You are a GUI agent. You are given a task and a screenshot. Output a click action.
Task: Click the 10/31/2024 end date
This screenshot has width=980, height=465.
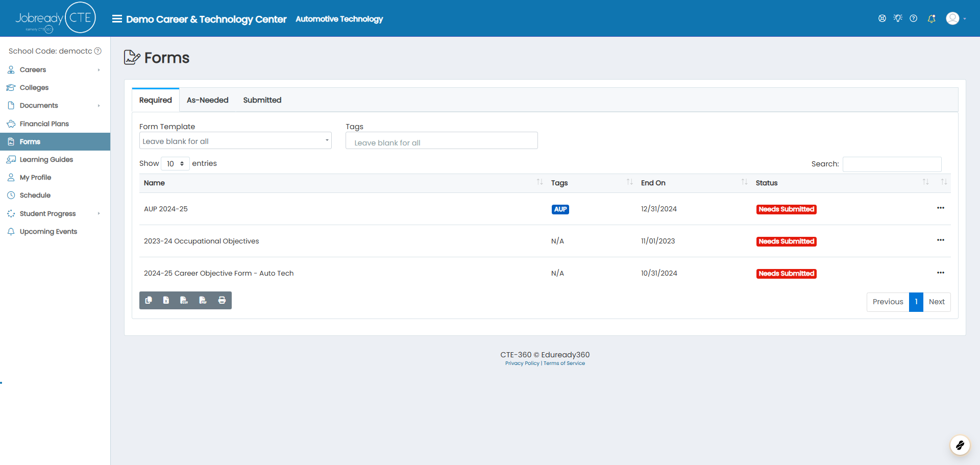click(659, 273)
